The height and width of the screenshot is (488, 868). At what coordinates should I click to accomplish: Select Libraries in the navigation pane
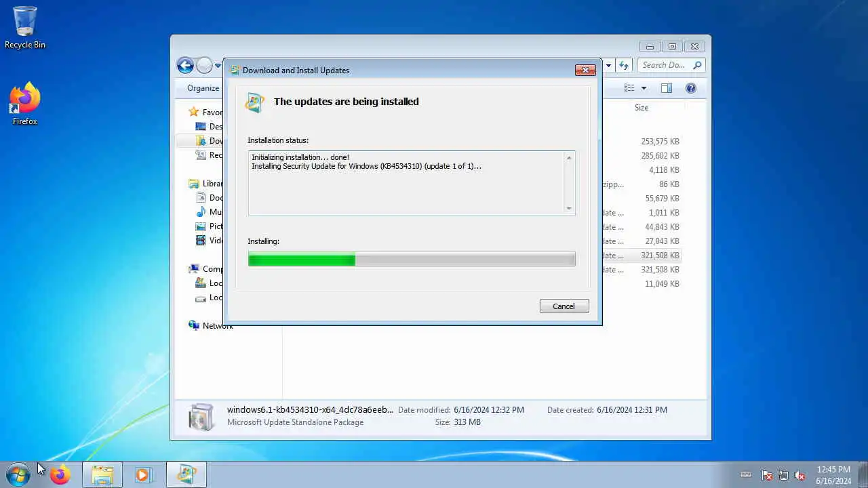point(205,184)
